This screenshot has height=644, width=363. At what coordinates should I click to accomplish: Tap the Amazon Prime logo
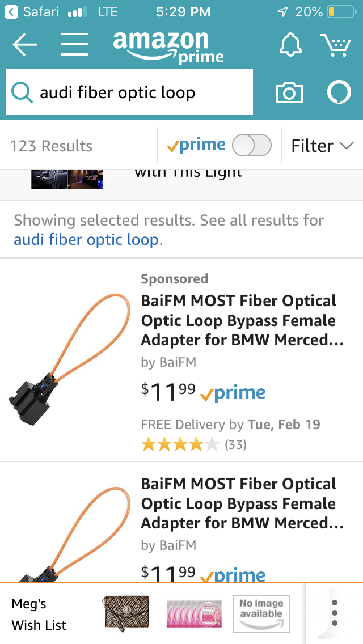(168, 46)
